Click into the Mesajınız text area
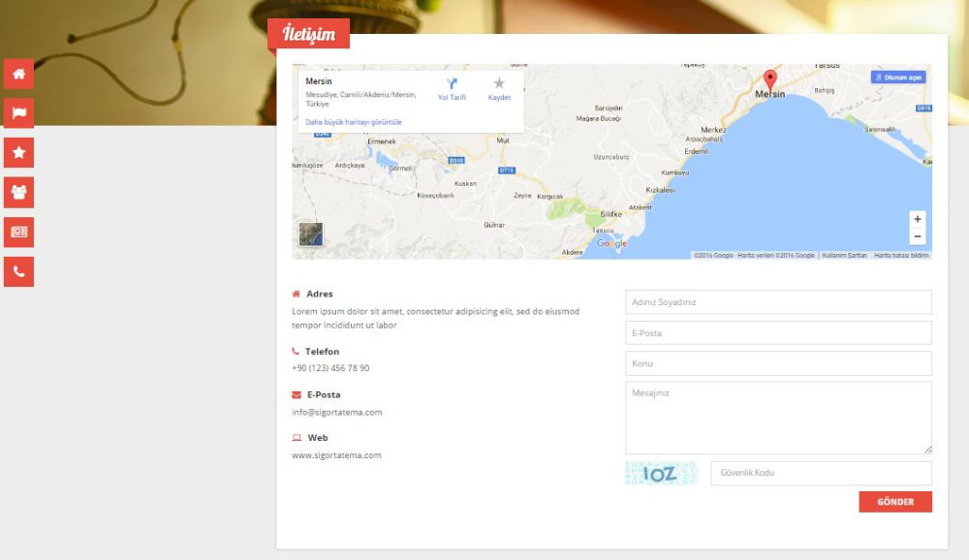This screenshot has width=969, height=560. click(x=779, y=418)
